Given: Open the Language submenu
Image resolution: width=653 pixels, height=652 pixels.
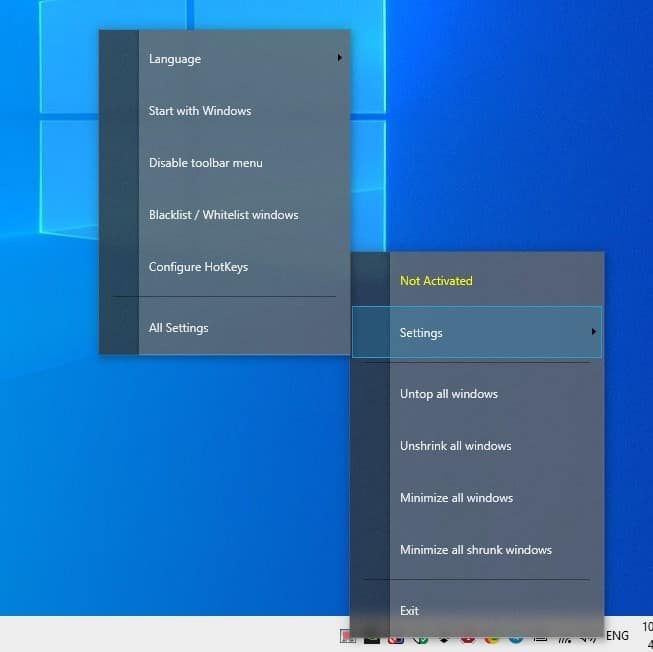Looking at the screenshot, I should point(224,59).
